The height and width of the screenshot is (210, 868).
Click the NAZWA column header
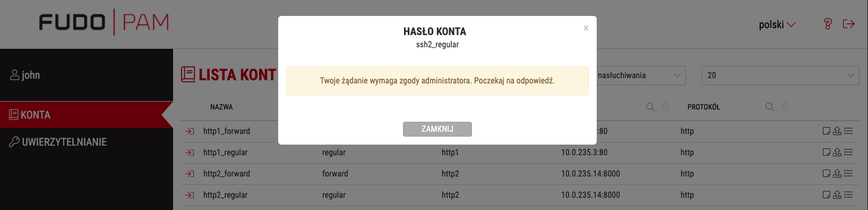tap(221, 107)
